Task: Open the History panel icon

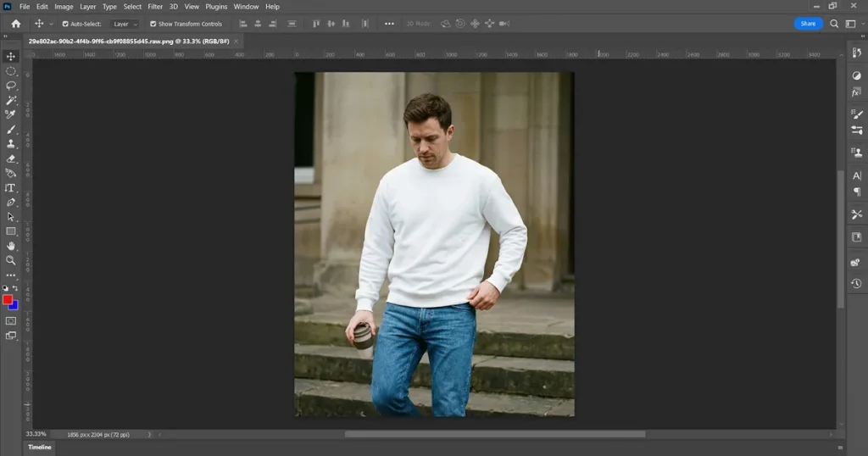Action: [x=856, y=53]
